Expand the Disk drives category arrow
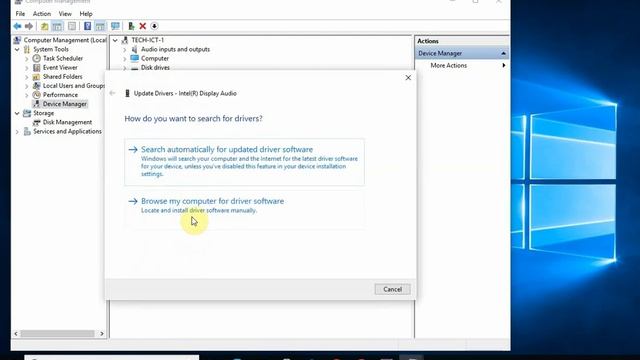Screen dimensions: 640x360 pyautogui.click(x=125, y=68)
